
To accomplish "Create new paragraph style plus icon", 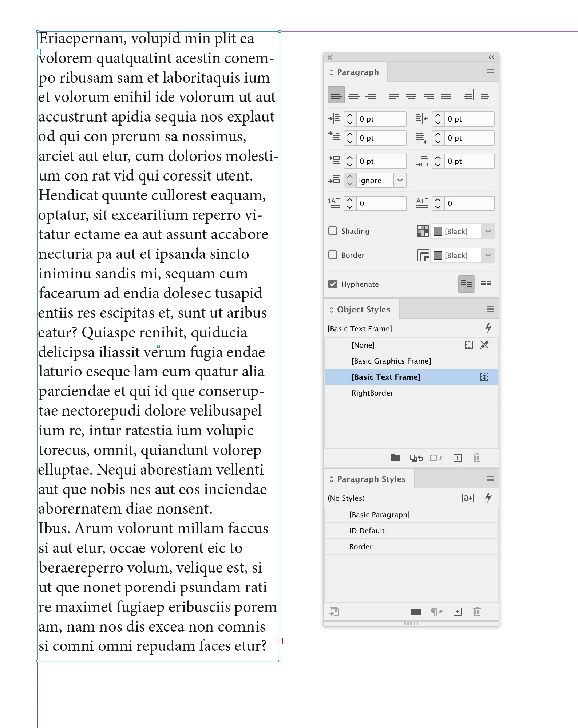I will click(x=458, y=612).
